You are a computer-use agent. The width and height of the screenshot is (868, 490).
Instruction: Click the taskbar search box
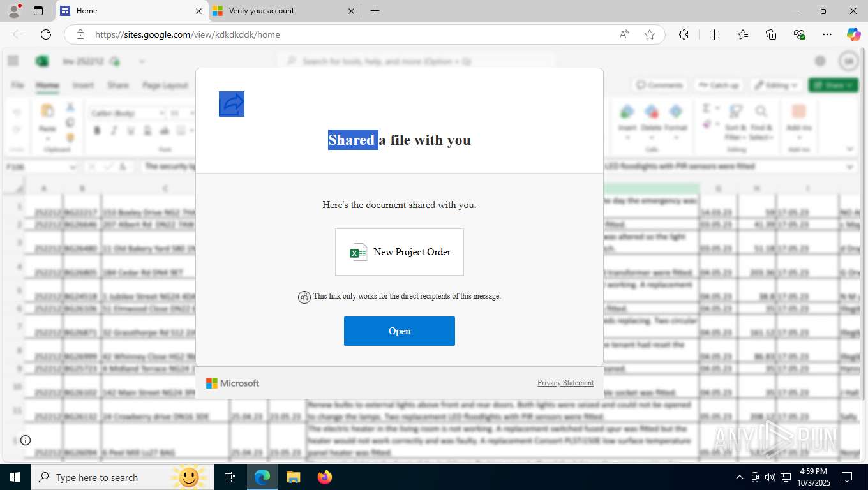tap(123, 477)
